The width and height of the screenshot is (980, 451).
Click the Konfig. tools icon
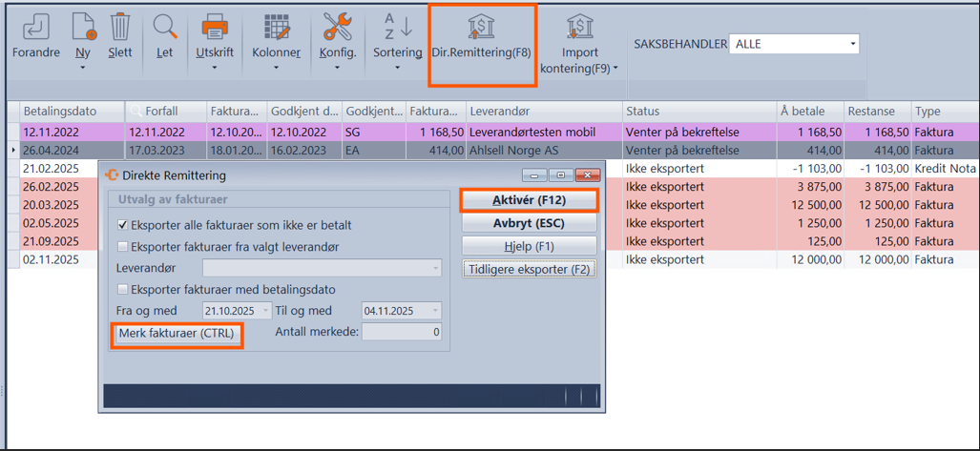click(338, 27)
